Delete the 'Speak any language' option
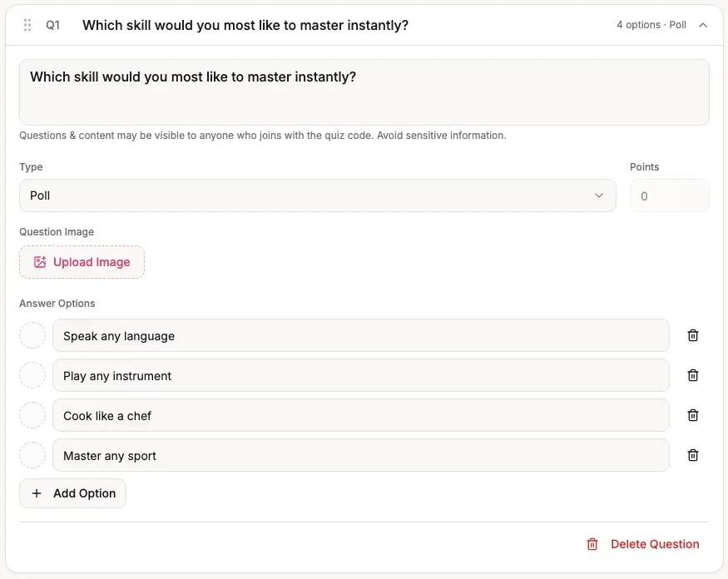This screenshot has width=728, height=579. [693, 335]
